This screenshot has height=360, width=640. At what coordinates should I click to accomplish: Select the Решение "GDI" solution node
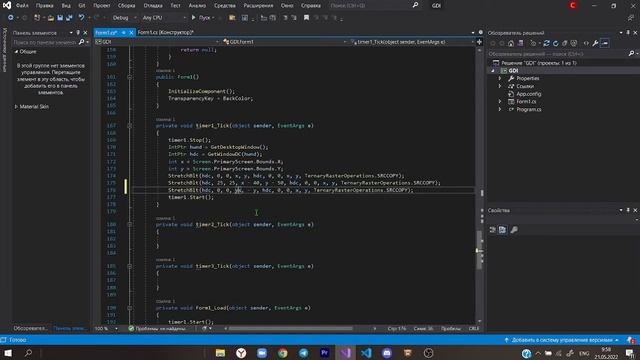tap(538, 63)
